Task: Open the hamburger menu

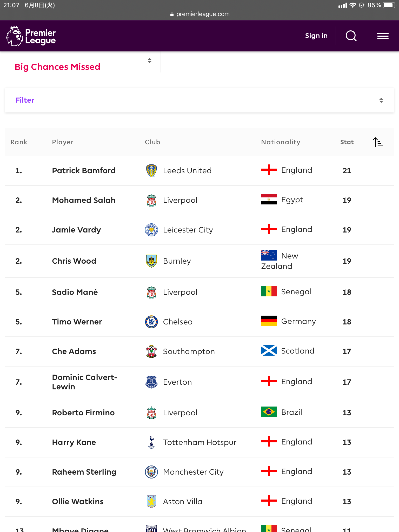Action: coord(383,36)
